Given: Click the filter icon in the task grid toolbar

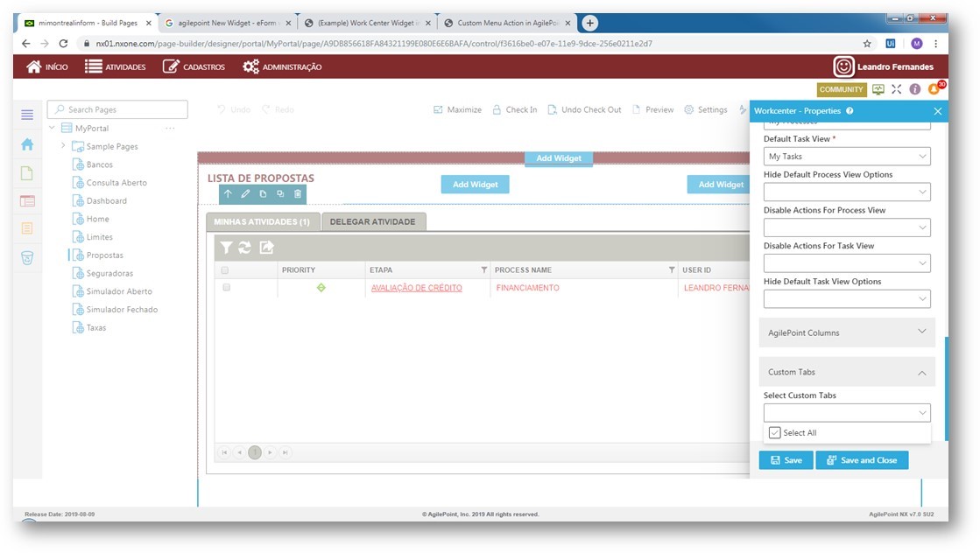Looking at the screenshot, I should (226, 248).
